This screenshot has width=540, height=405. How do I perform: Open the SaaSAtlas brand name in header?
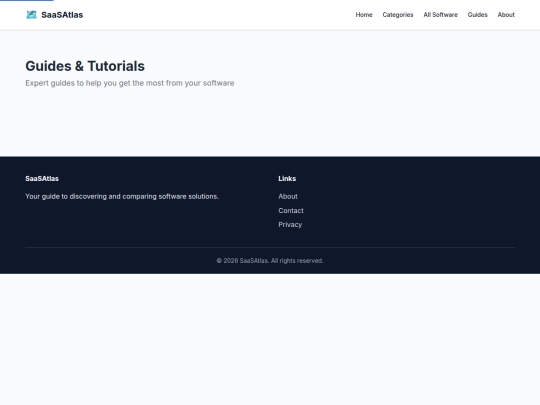tap(62, 15)
